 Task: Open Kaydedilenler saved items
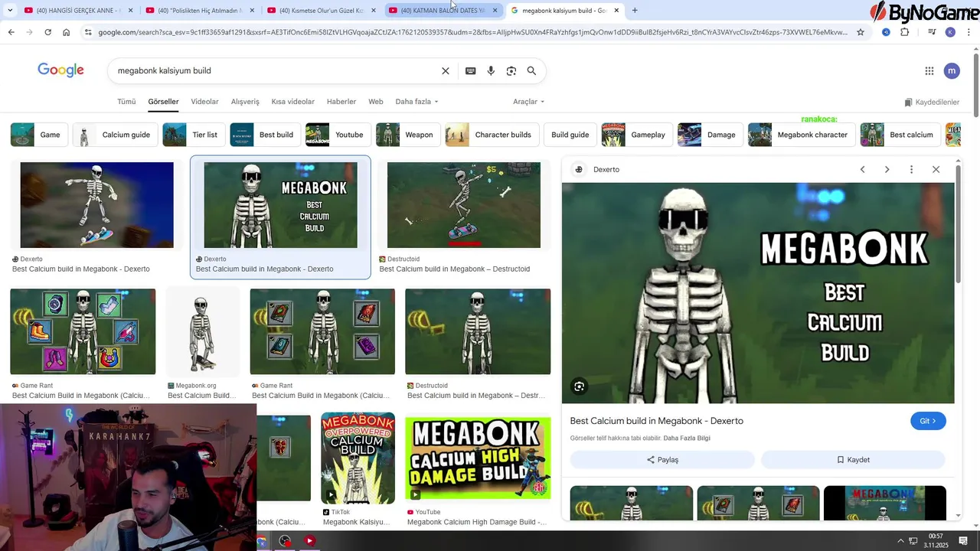[932, 102]
